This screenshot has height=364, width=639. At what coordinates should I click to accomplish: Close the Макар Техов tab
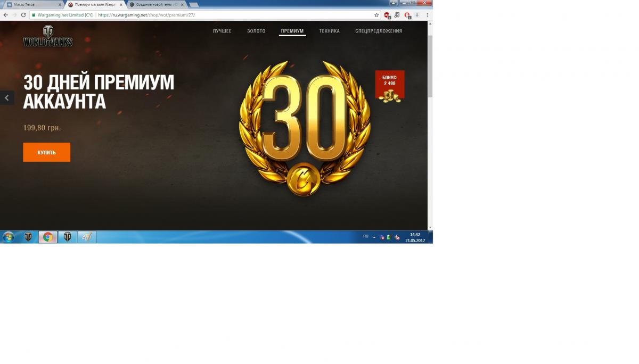pos(59,4)
